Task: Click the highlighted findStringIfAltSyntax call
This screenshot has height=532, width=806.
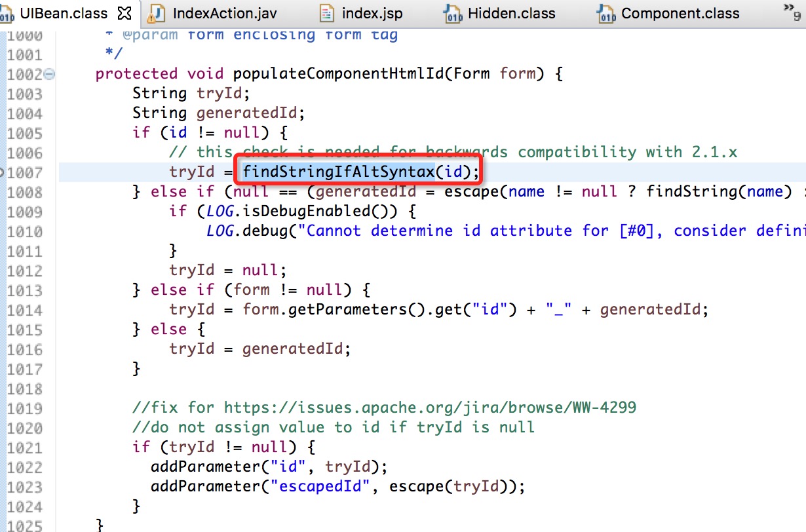Action: click(338, 172)
